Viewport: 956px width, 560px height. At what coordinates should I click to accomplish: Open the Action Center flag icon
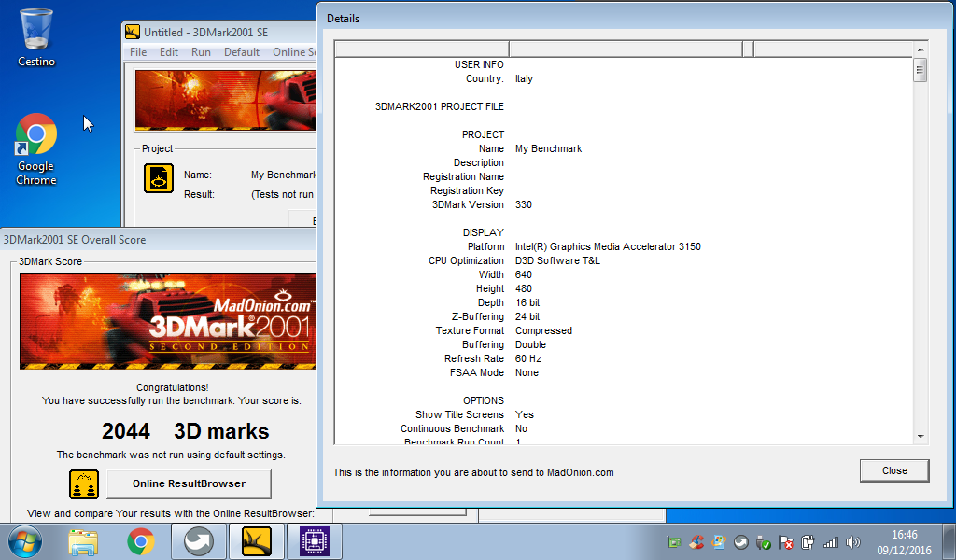(786, 541)
